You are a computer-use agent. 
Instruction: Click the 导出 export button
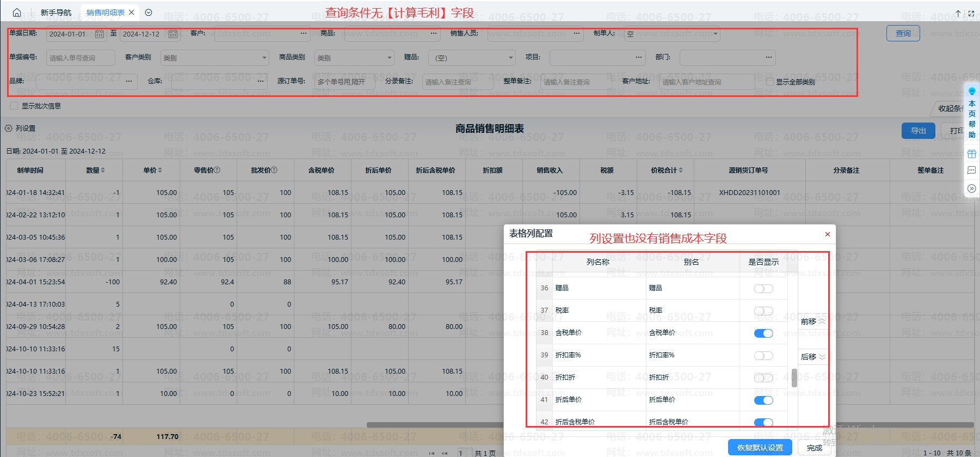tap(918, 131)
